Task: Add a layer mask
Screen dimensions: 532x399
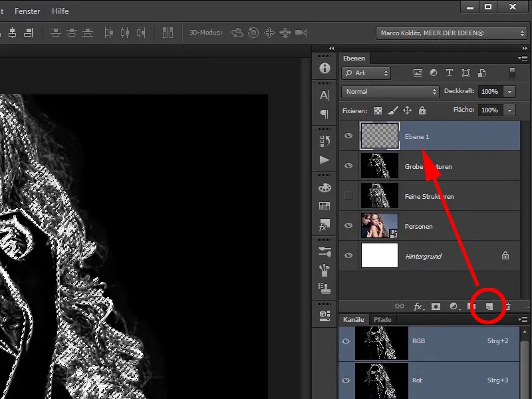Action: (436, 307)
